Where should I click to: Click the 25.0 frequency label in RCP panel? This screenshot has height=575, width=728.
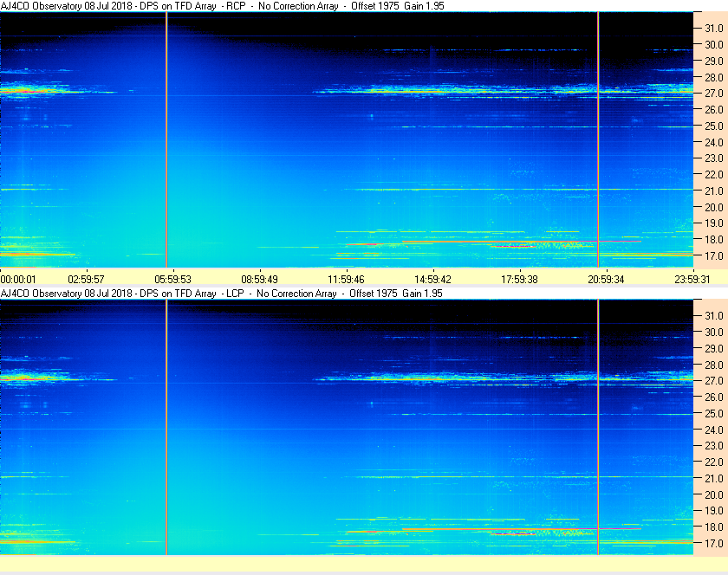point(714,126)
